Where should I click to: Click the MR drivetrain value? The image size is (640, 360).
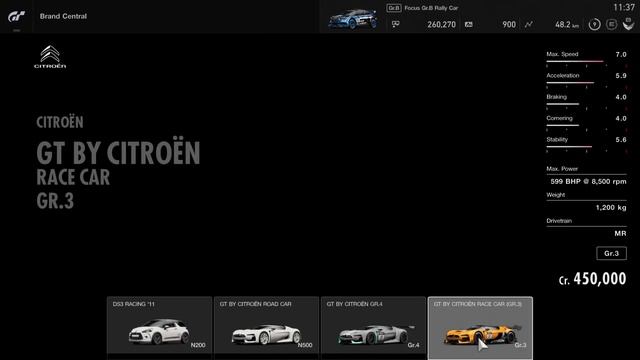tap(620, 233)
